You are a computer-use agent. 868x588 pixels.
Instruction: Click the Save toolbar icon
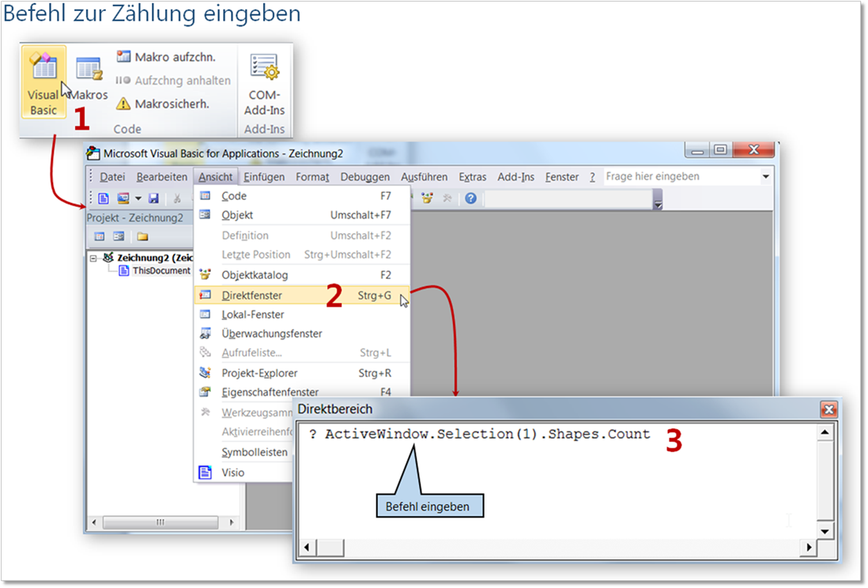154,198
